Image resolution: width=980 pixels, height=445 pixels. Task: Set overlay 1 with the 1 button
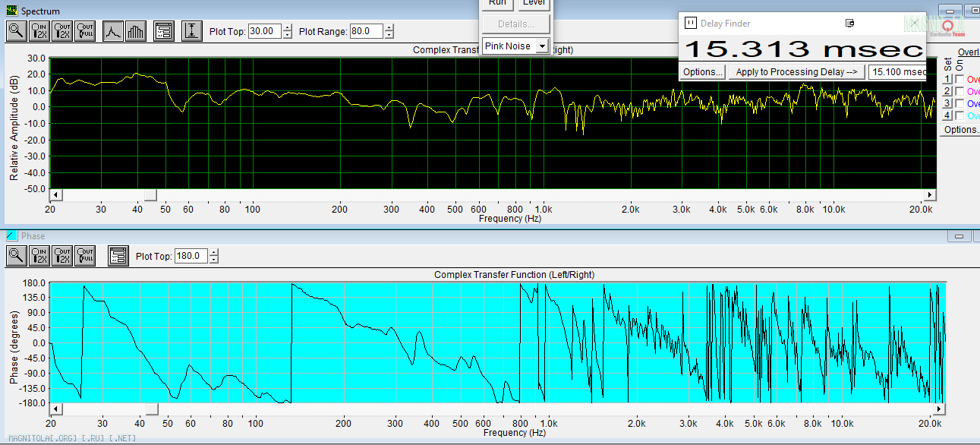(x=947, y=80)
